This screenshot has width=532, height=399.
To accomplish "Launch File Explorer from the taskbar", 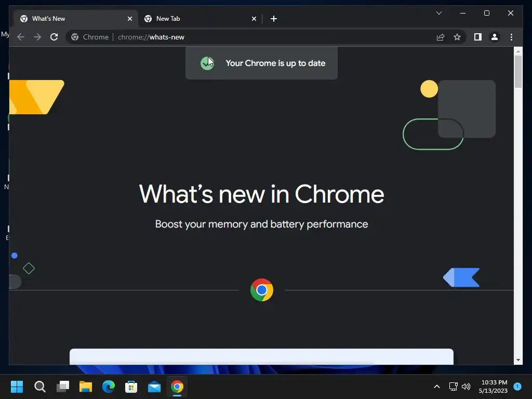I will pos(86,387).
